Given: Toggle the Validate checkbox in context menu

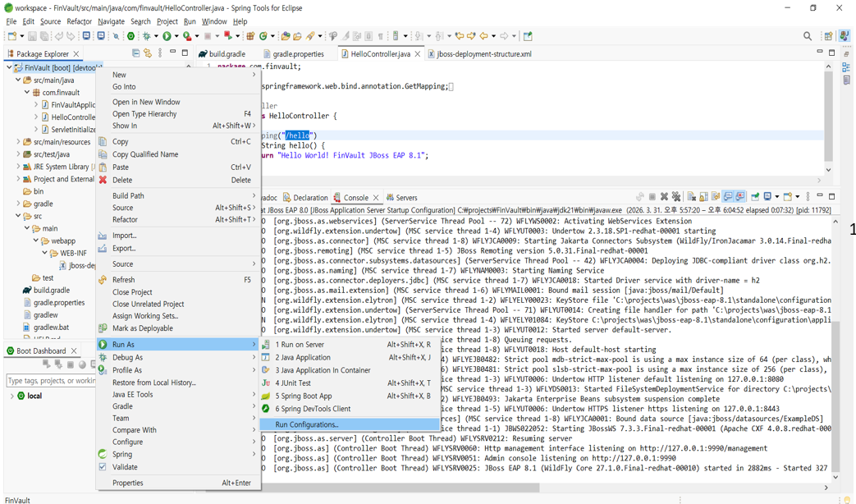Looking at the screenshot, I should 102,467.
